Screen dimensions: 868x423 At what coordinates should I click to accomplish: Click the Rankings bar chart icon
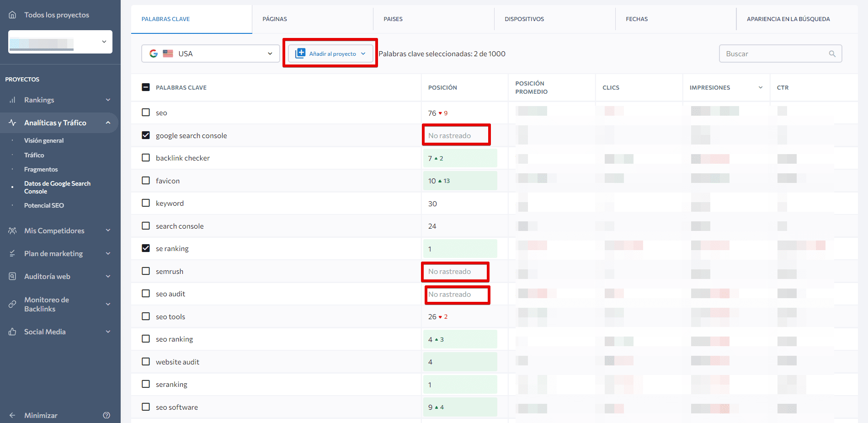coord(12,100)
